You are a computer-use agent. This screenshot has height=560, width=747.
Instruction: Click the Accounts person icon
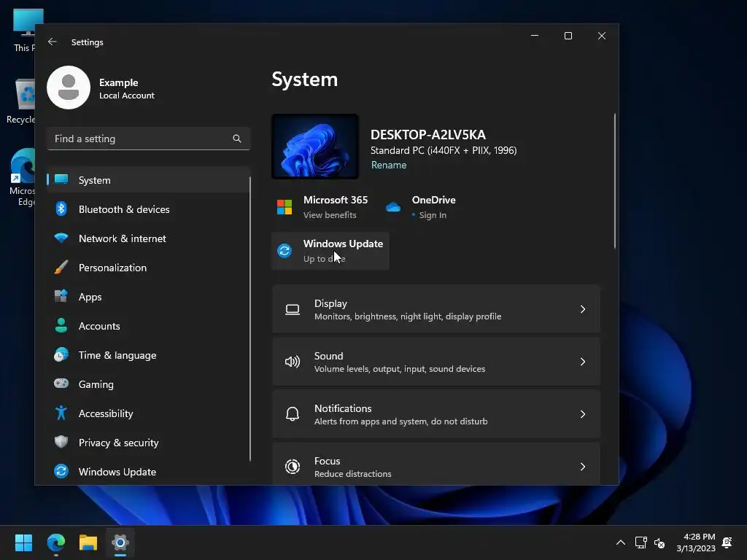(61, 326)
